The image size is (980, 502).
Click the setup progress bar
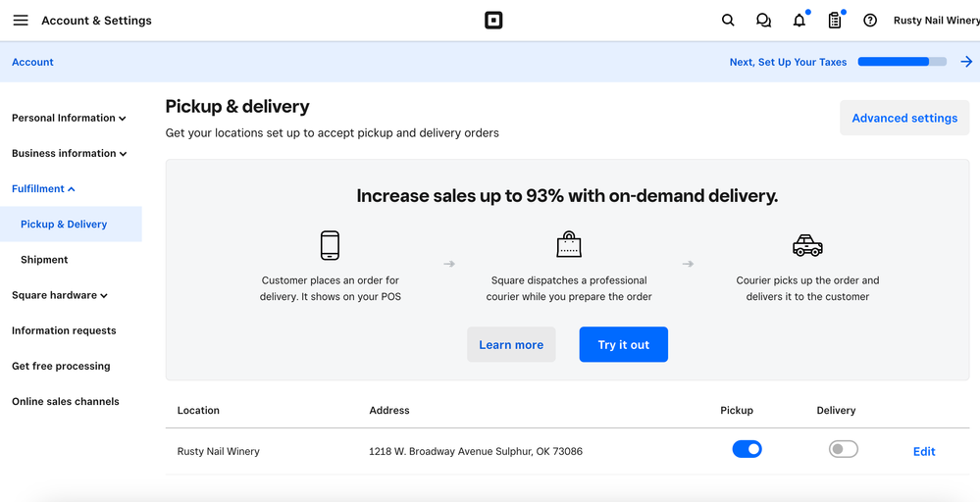pyautogui.click(x=902, y=62)
